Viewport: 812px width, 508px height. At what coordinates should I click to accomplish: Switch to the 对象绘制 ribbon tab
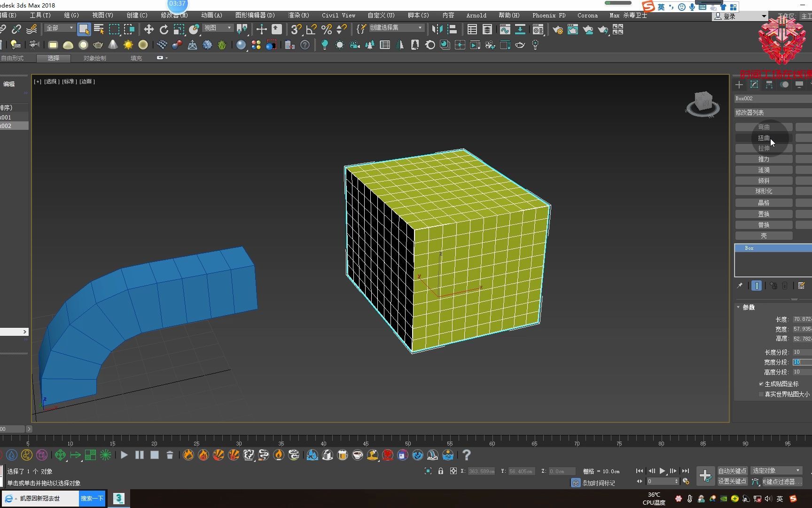coord(94,58)
